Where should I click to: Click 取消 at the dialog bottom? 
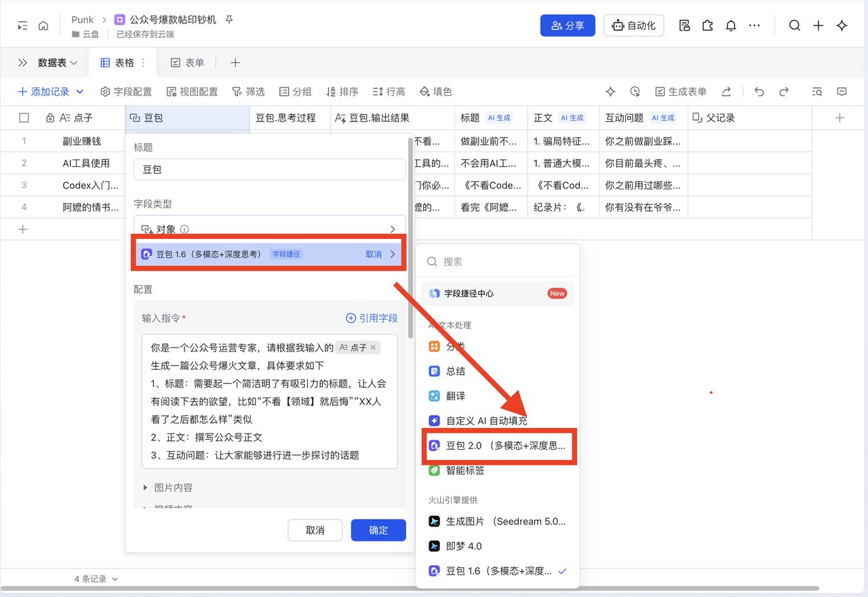pos(315,531)
